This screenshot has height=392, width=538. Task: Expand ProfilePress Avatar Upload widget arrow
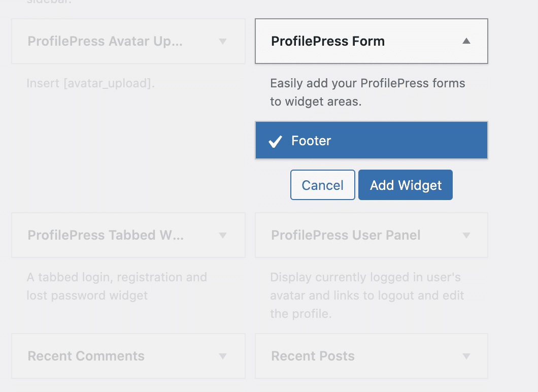click(x=223, y=42)
